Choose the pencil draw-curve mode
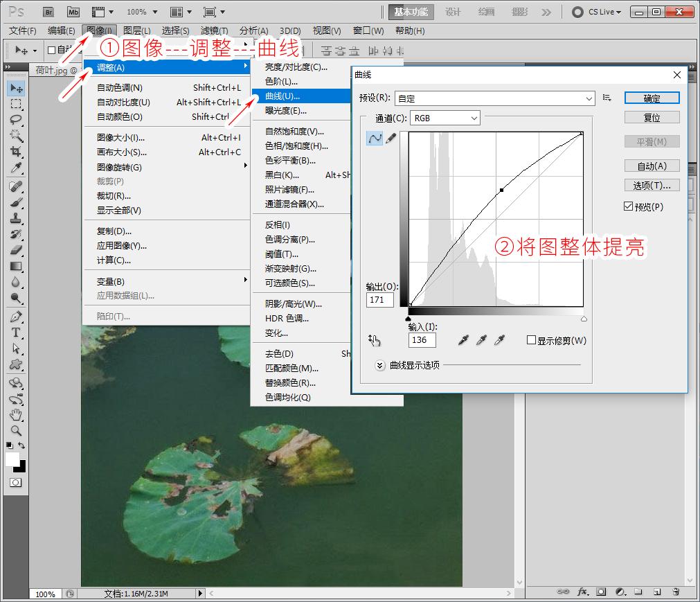Viewport: 700px width, 602px height. pyautogui.click(x=391, y=139)
